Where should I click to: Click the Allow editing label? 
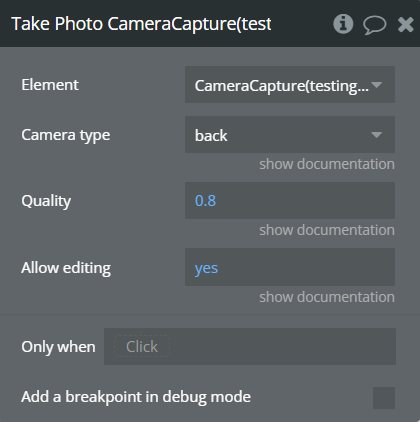pos(66,268)
